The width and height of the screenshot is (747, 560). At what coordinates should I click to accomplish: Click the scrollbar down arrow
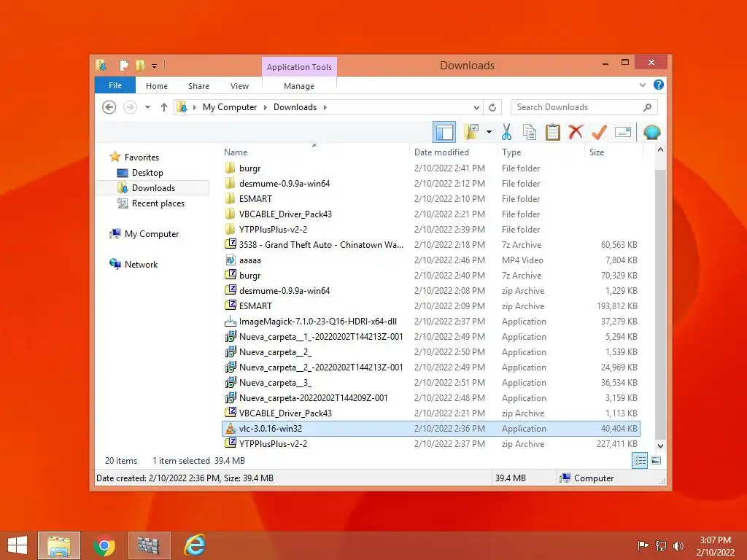pyautogui.click(x=660, y=446)
